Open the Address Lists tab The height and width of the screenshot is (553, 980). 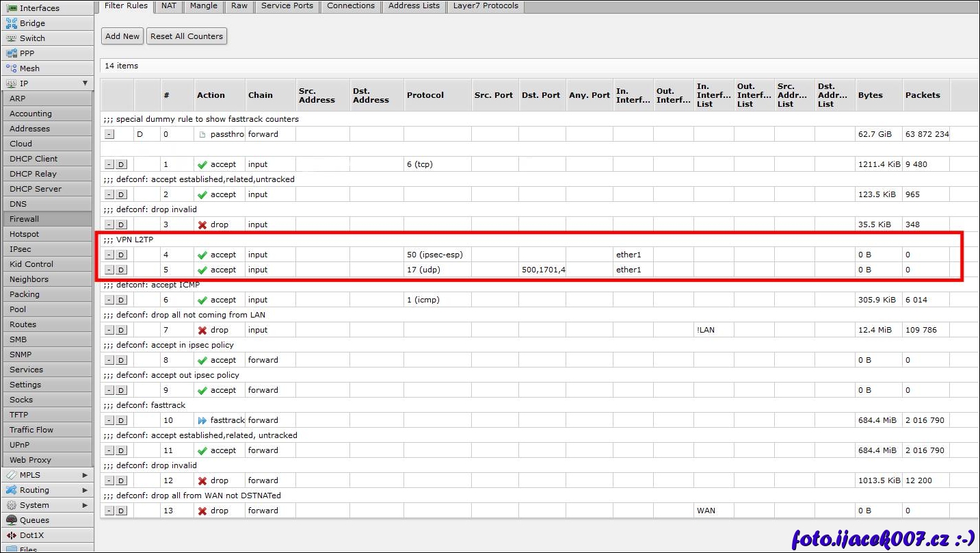tap(414, 5)
